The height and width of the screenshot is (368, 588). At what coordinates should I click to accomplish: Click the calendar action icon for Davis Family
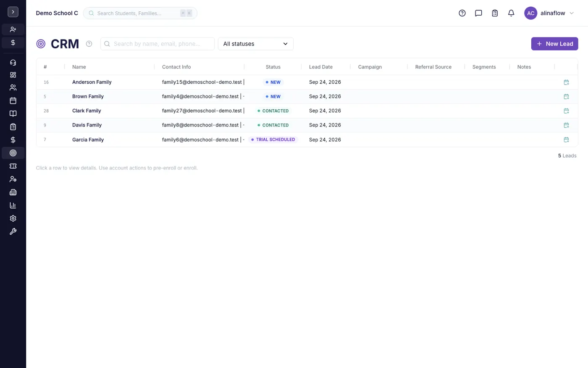click(566, 125)
